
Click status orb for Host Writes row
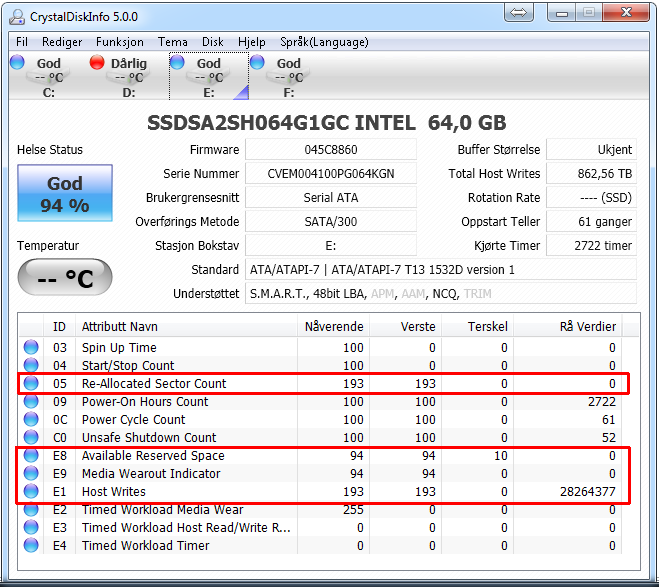(31, 492)
